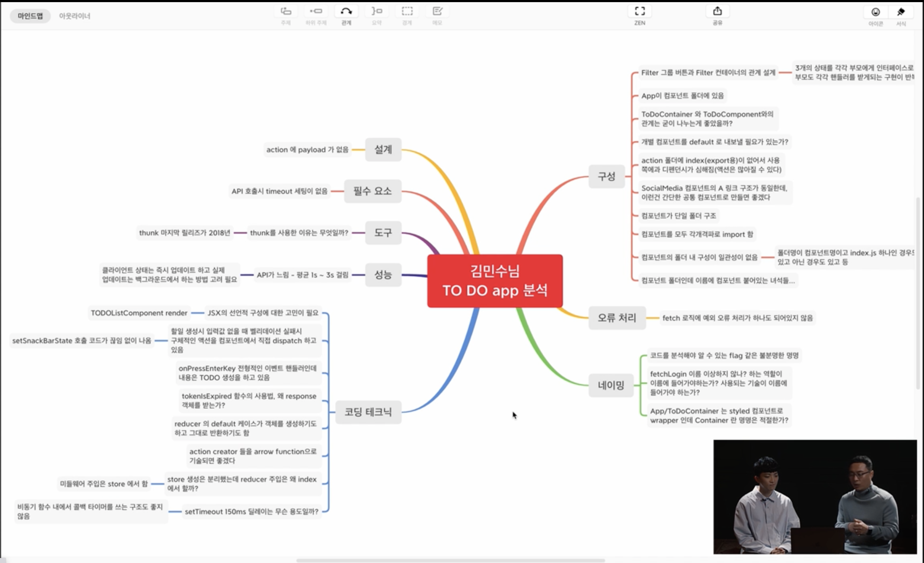Click the 'thunk를 사용한 이유는 무엇일까?' subtopic
This screenshot has width=924, height=563.
point(299,233)
